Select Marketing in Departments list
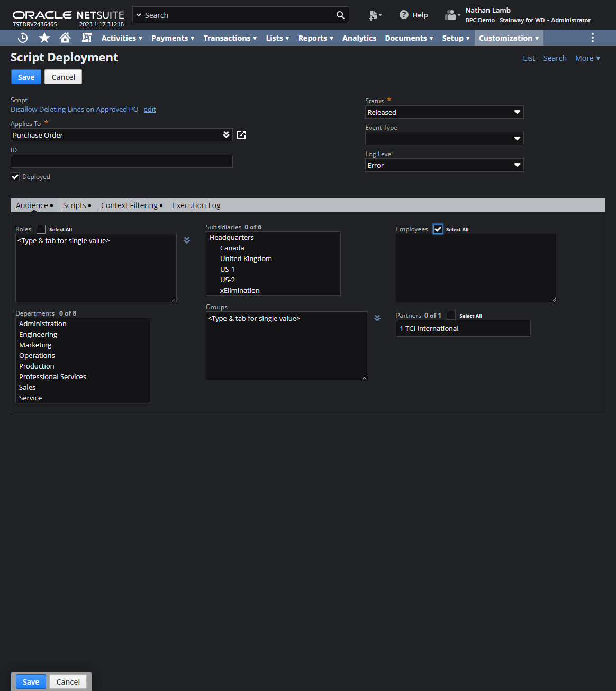The height and width of the screenshot is (691, 616). pyautogui.click(x=83, y=345)
